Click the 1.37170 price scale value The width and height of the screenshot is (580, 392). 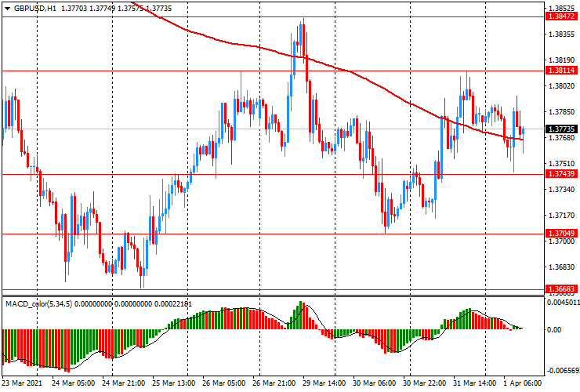click(562, 216)
